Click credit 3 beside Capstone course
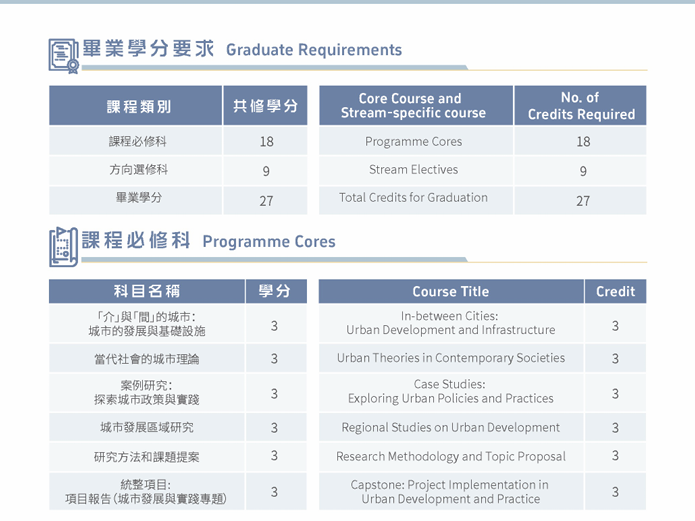The width and height of the screenshot is (695, 521). tap(615, 492)
